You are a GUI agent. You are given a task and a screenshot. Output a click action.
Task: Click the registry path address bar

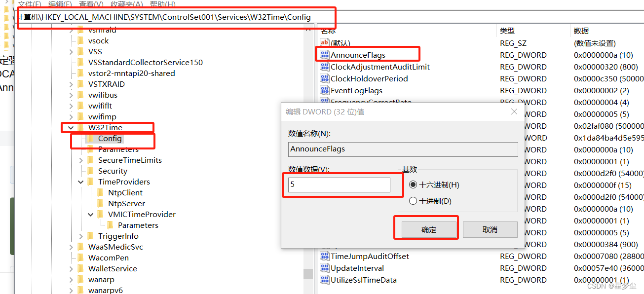point(330,17)
